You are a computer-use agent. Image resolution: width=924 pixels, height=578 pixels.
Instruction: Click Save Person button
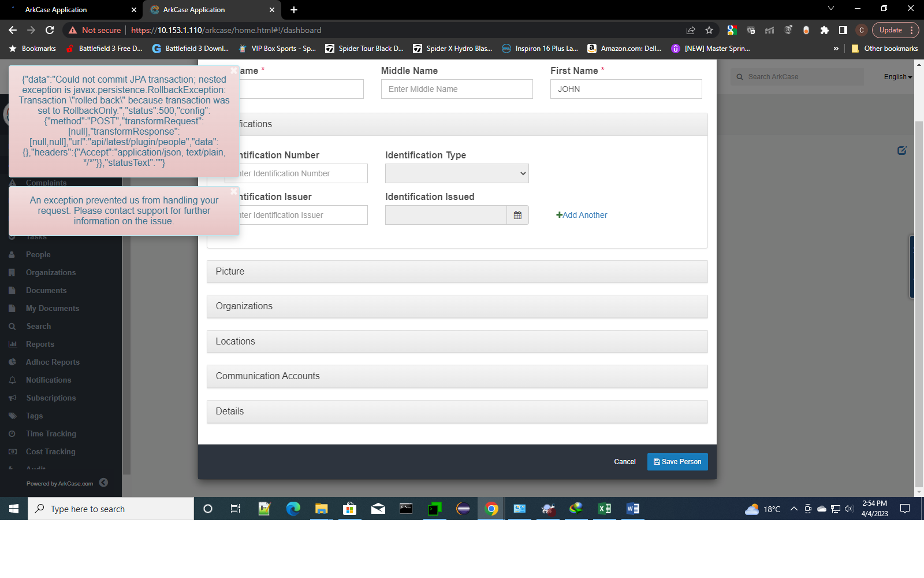pos(677,462)
